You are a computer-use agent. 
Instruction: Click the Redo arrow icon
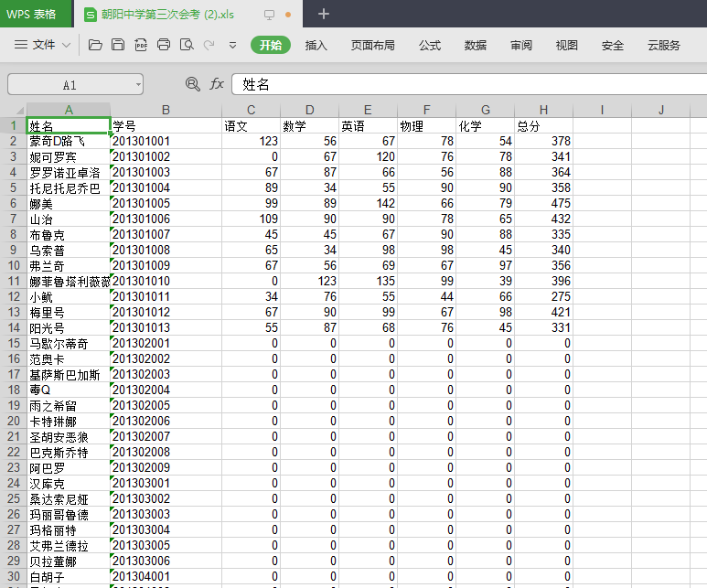pyautogui.click(x=209, y=45)
